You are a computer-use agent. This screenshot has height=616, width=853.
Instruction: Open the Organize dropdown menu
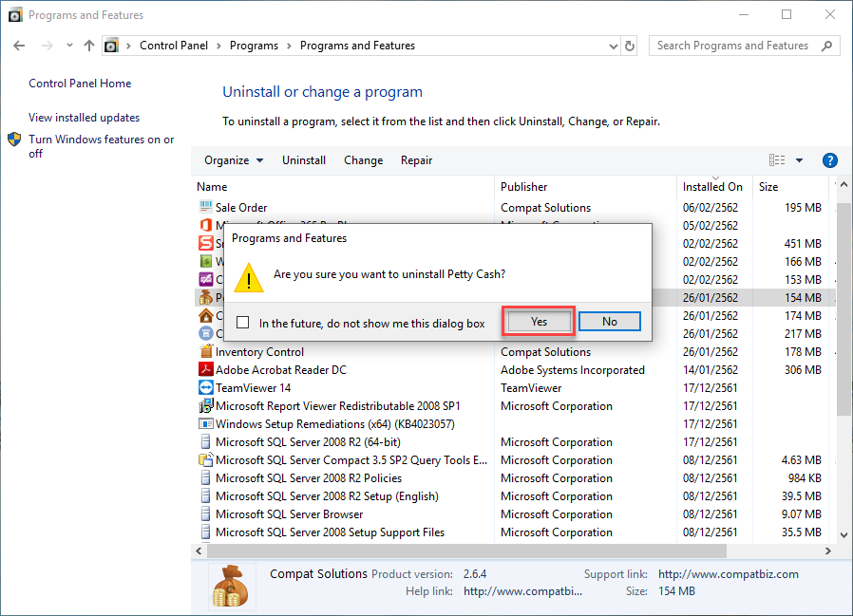(234, 160)
